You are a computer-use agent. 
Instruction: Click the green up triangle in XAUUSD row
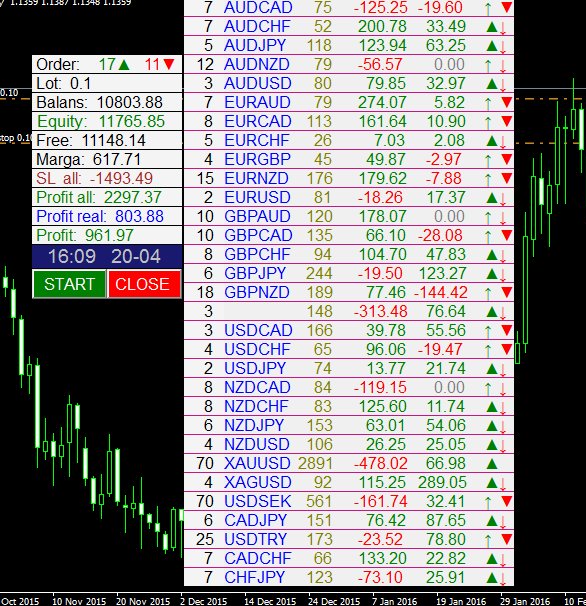coord(492,464)
